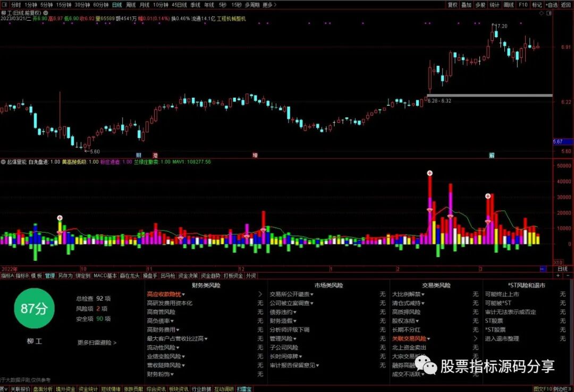The image size is (574, 392).
Task: Click the indicator settings icon beside 起爆量能
Action: tap(3, 162)
